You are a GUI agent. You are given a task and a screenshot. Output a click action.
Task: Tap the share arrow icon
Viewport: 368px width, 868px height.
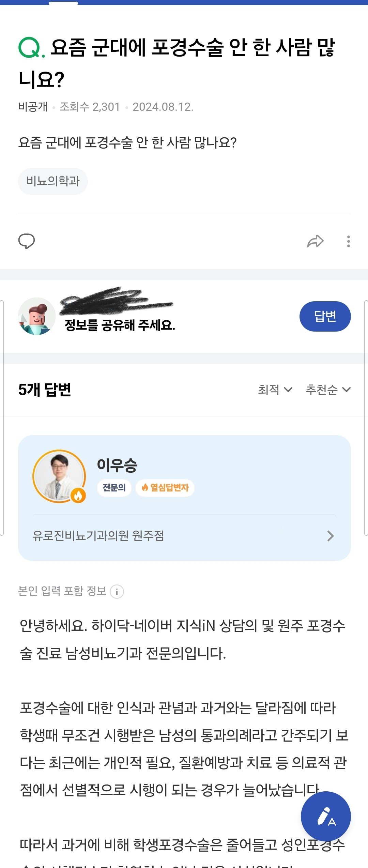pyautogui.click(x=315, y=241)
